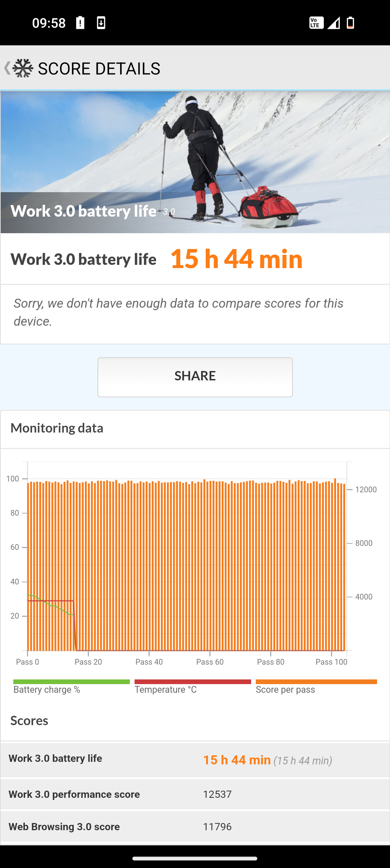Tap the Pass 60 axis marker
390x868 pixels.
[x=210, y=662]
